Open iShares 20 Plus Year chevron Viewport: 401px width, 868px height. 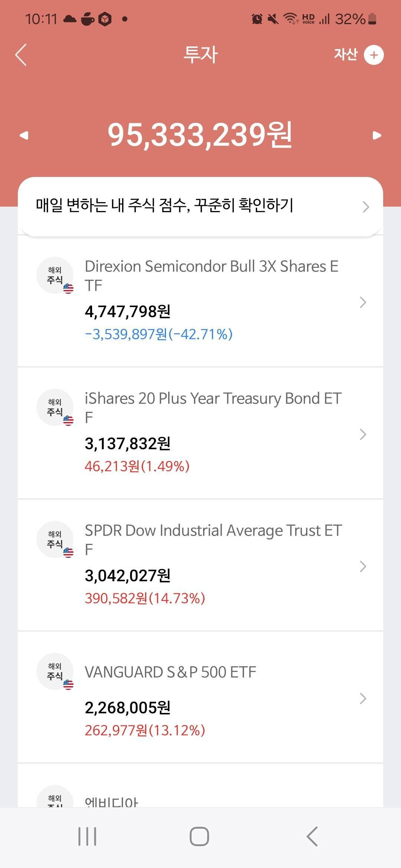363,434
